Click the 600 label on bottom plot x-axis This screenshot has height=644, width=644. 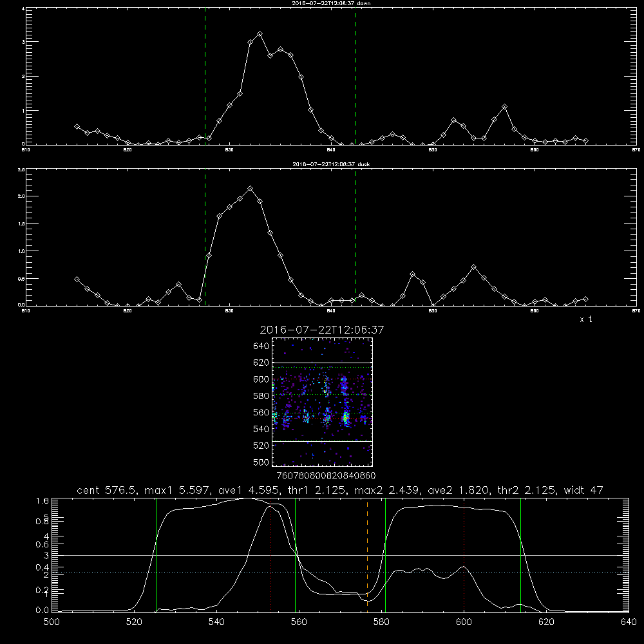click(x=464, y=622)
